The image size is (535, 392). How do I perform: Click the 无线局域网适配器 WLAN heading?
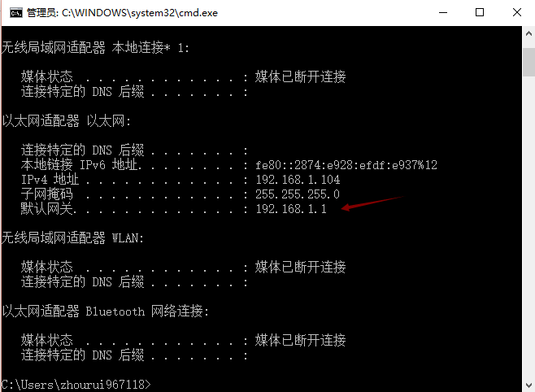[72, 237]
